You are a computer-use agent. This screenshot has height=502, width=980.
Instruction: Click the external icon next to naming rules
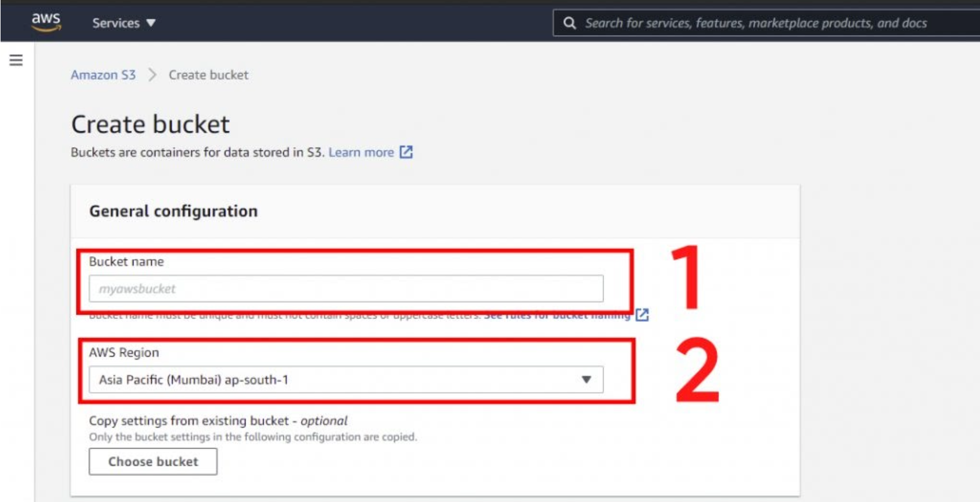pos(642,315)
